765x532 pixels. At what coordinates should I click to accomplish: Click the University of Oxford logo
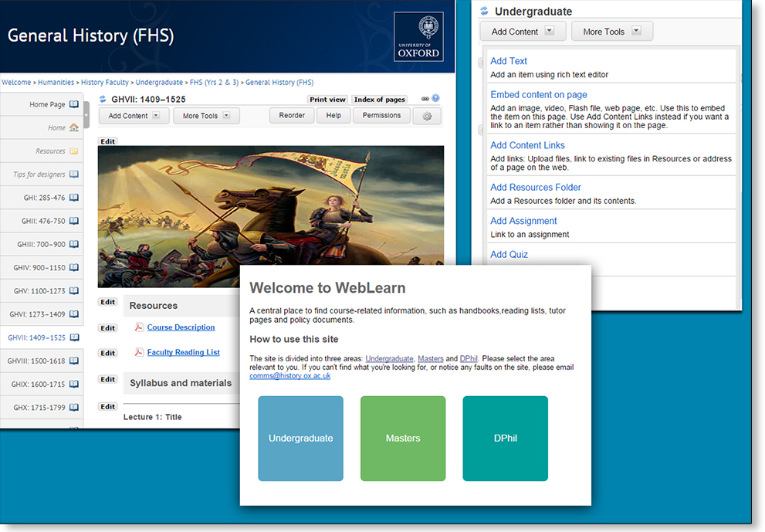click(418, 36)
